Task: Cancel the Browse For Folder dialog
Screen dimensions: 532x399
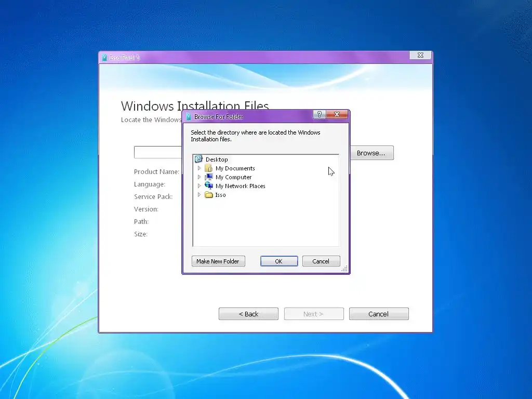Action: 321,261
